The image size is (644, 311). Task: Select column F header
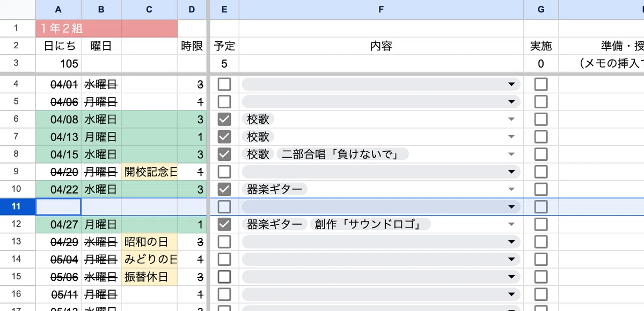pyautogui.click(x=381, y=9)
